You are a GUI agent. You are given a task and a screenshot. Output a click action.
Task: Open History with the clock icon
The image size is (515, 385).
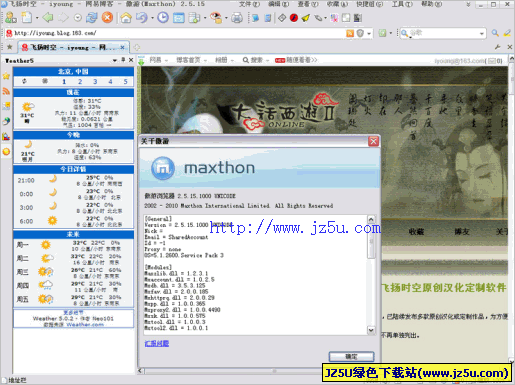tap(163, 17)
